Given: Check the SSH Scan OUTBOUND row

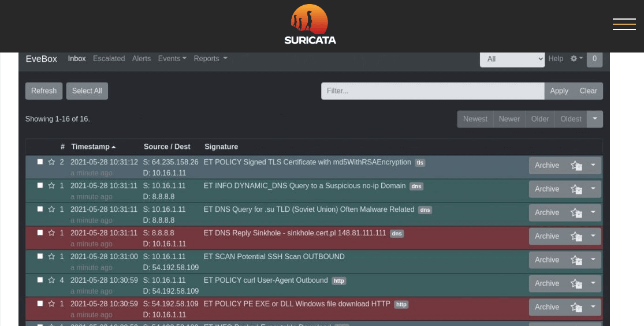Looking at the screenshot, I should click(40, 256).
